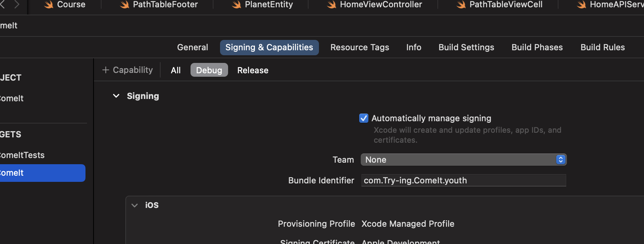644x244 pixels.
Task: Click the Swift icon on PlanetEntity tab
Action: coord(237,5)
